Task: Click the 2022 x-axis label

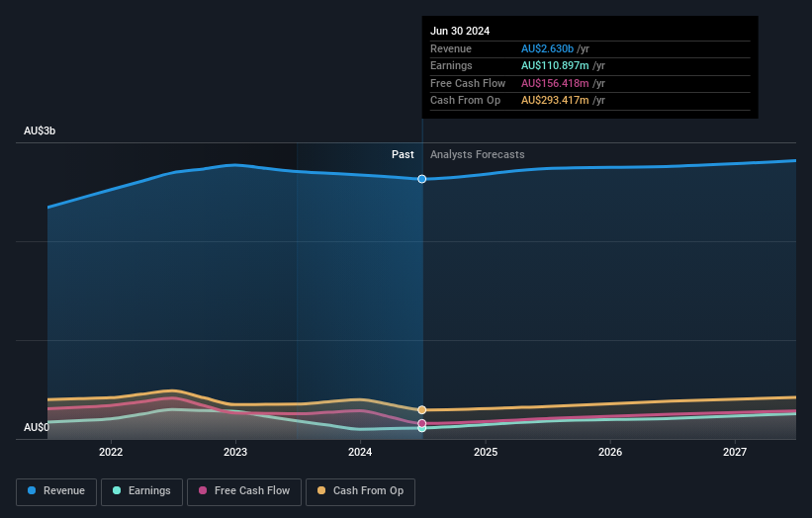Action: coord(111,453)
